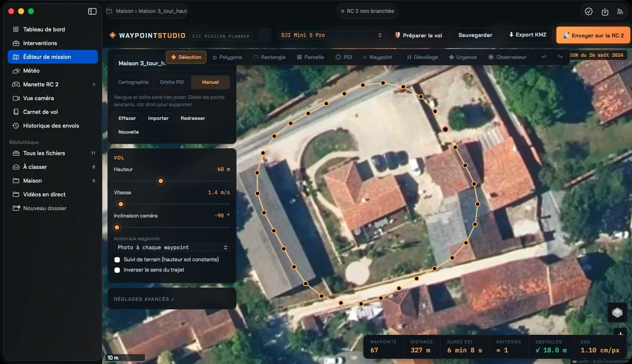
Task: Click the Importer button
Action: [x=158, y=118]
